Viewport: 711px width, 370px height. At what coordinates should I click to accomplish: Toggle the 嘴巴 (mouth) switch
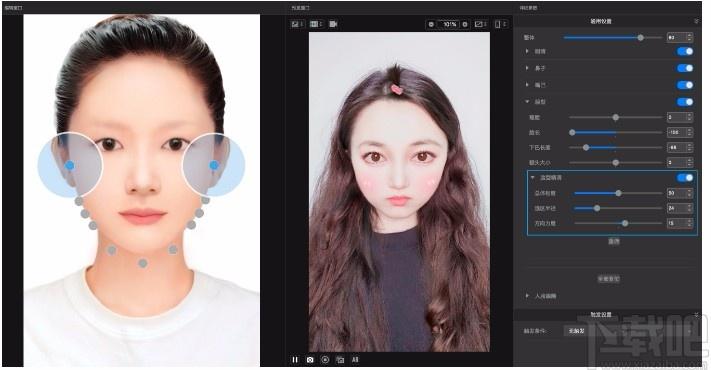[x=685, y=85]
